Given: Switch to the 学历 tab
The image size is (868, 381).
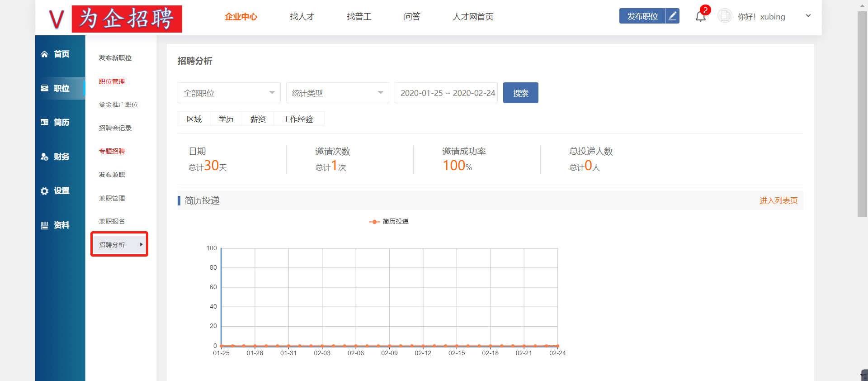Looking at the screenshot, I should pyautogui.click(x=226, y=119).
